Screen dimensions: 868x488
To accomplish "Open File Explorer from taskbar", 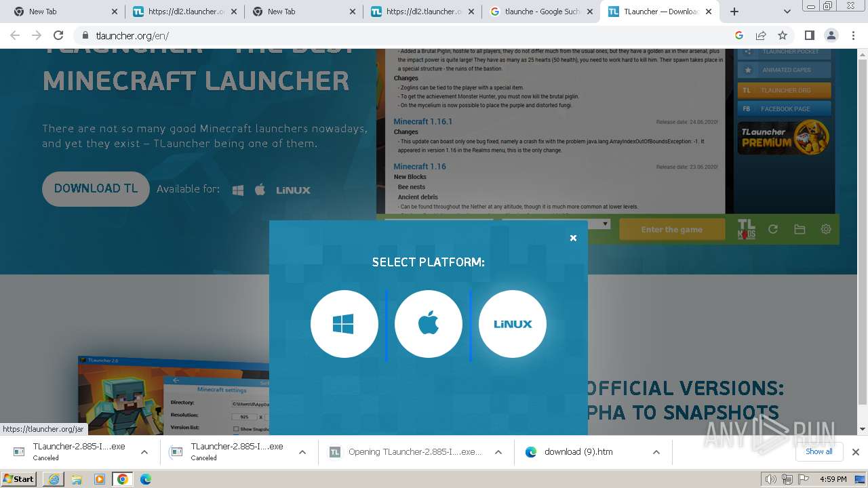I will coord(77,479).
